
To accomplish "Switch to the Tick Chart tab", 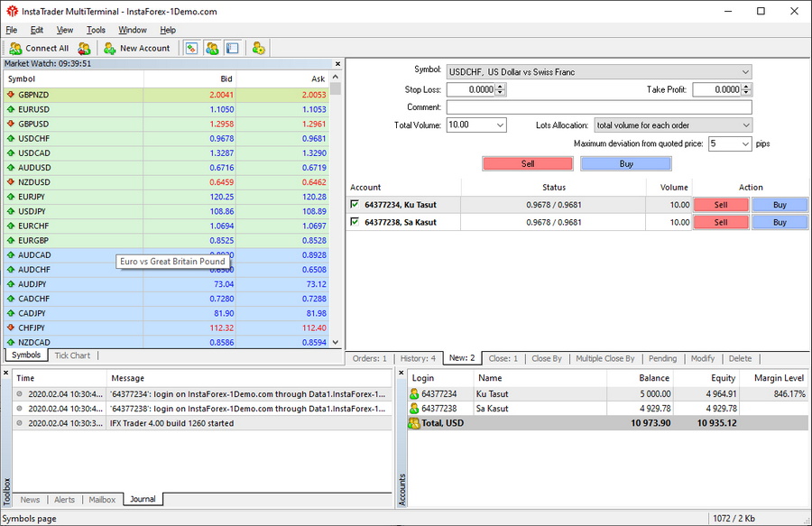I will (72, 355).
